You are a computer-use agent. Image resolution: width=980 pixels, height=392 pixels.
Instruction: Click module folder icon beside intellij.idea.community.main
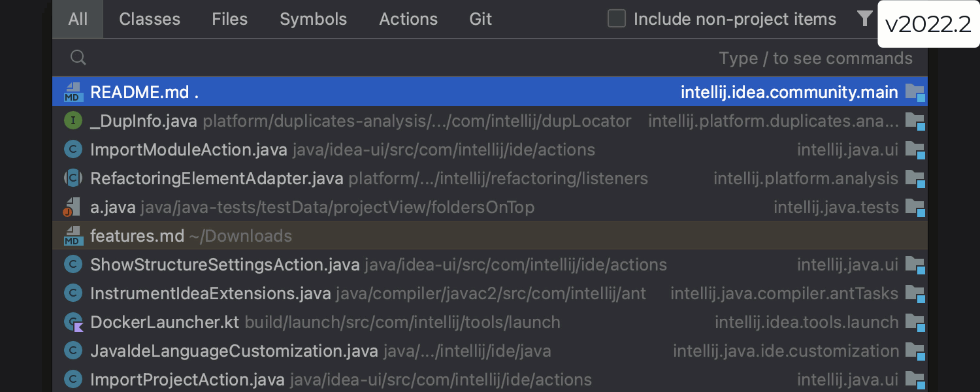point(915,93)
